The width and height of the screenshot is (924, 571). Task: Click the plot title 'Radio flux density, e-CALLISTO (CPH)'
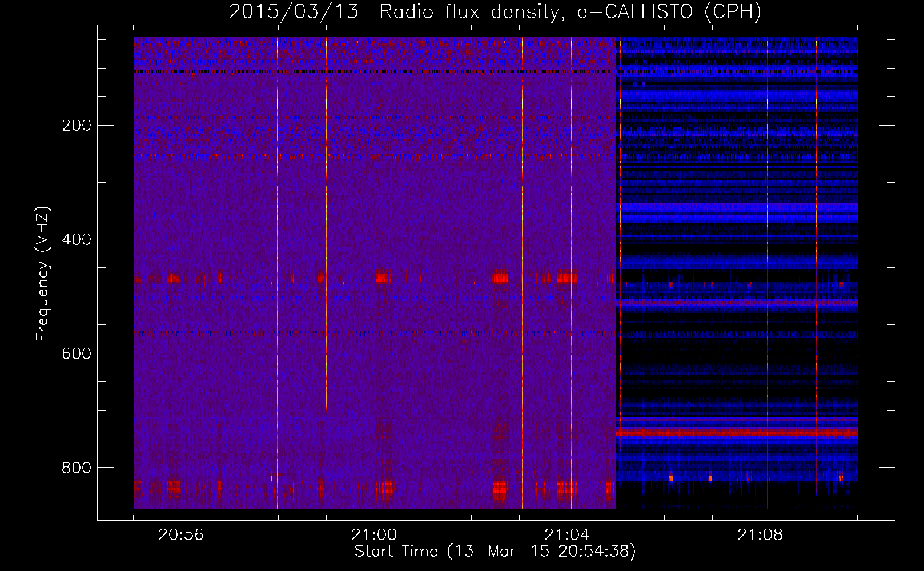tap(570, 12)
